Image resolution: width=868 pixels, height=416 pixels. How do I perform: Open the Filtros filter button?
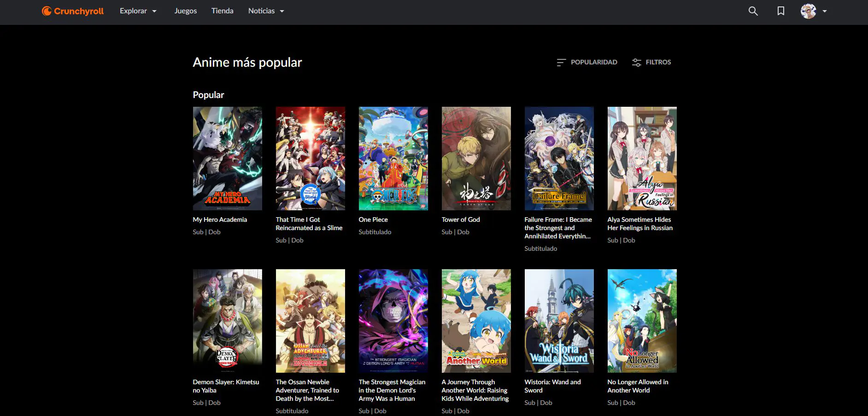click(x=651, y=62)
